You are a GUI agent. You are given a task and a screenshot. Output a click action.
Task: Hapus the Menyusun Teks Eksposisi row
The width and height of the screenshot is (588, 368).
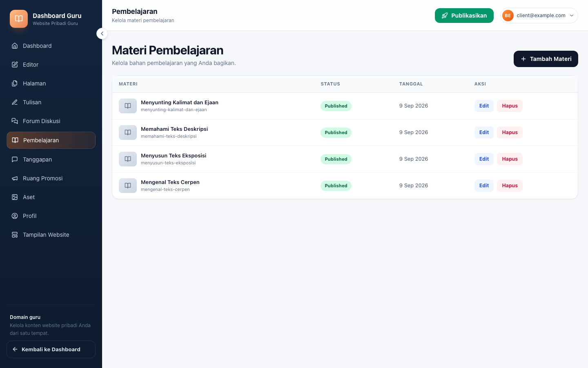(510, 159)
